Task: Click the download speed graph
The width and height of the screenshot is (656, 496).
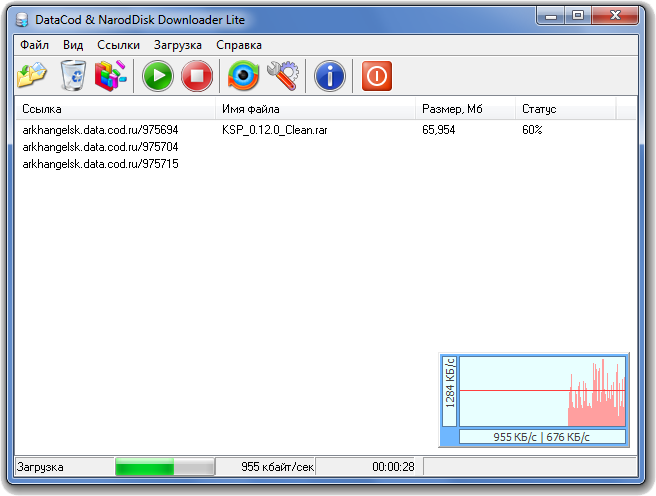Action: [542, 391]
